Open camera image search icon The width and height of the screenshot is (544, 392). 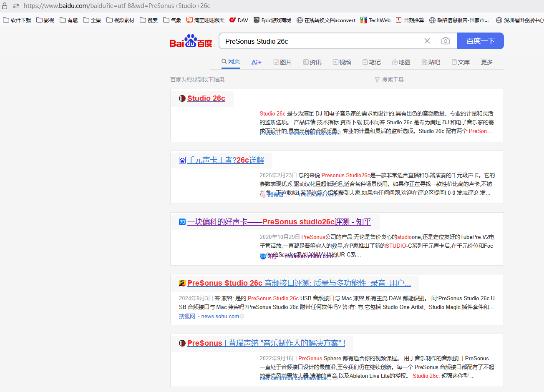pyautogui.click(x=445, y=41)
